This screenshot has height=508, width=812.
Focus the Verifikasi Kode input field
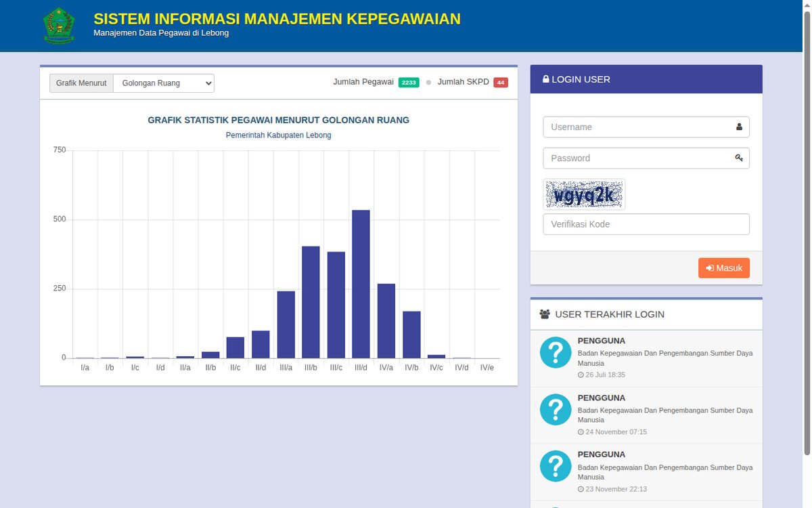(x=646, y=224)
